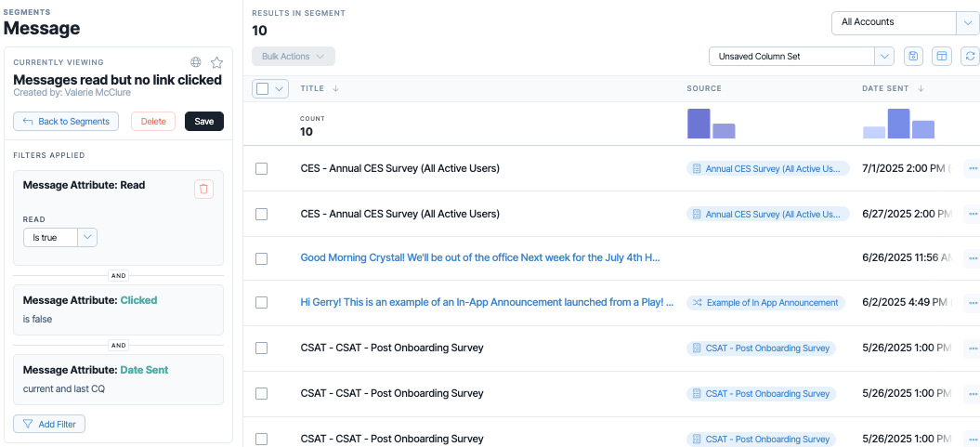The height and width of the screenshot is (447, 980).
Task: Open the Bulk Actions dropdown
Action: pyautogui.click(x=294, y=57)
